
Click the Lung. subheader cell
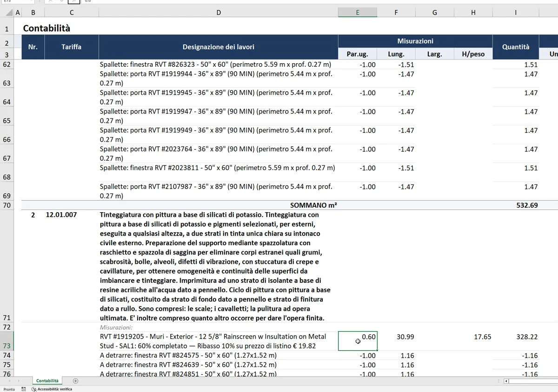coord(396,54)
